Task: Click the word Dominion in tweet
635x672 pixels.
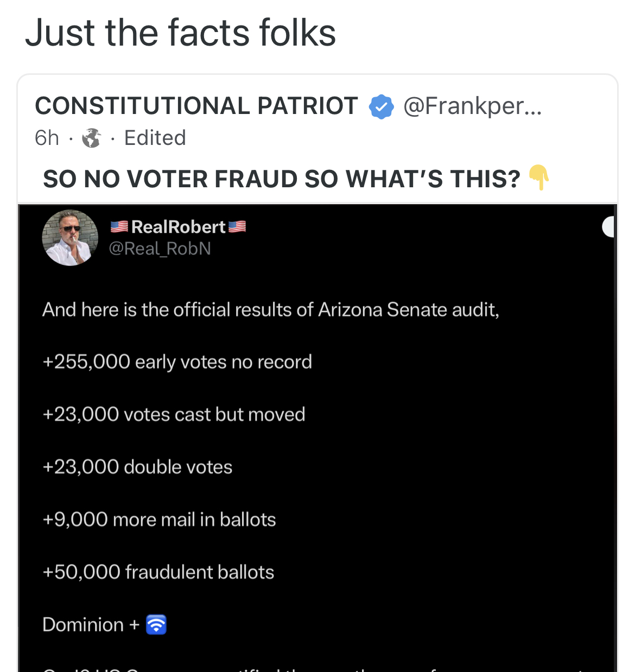Action: (83, 625)
